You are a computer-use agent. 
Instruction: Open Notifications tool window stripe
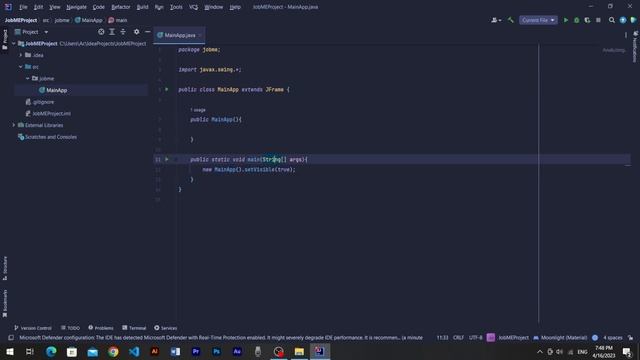(x=635, y=46)
